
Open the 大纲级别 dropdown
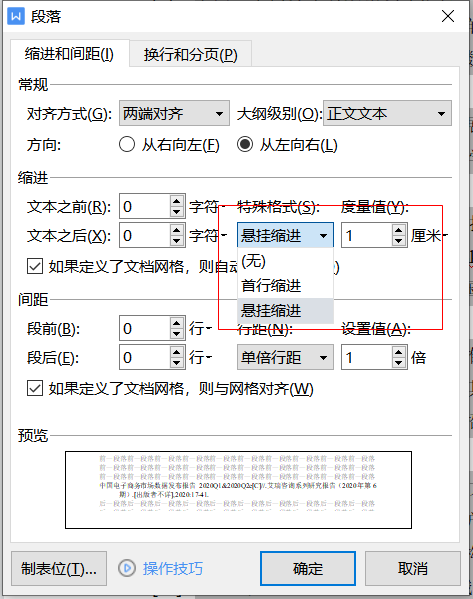point(387,113)
